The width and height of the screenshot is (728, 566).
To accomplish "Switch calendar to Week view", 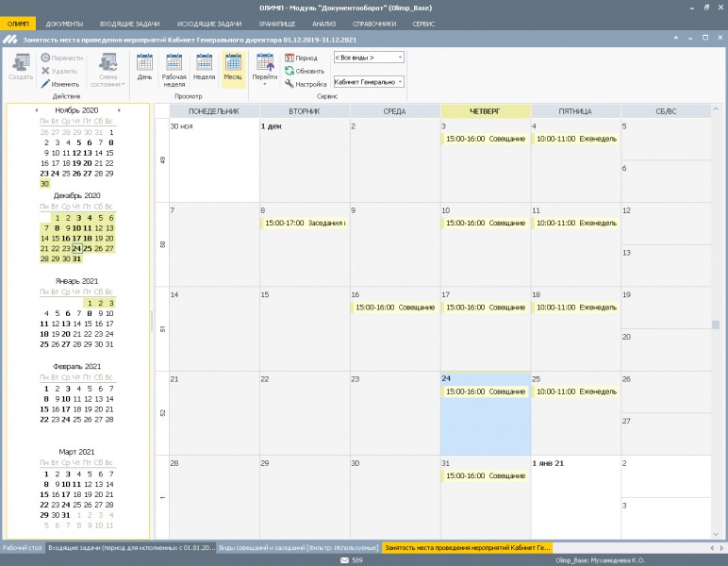I will tap(204, 64).
